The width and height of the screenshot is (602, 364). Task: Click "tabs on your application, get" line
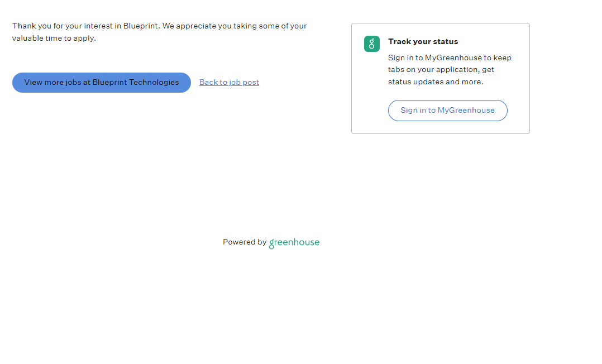[441, 70]
